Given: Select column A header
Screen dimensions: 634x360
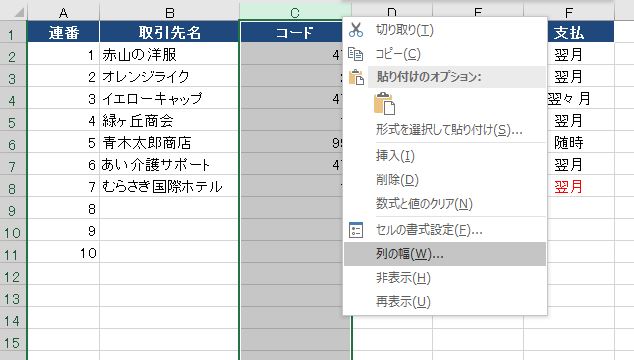Looking at the screenshot, I should 63,13.
